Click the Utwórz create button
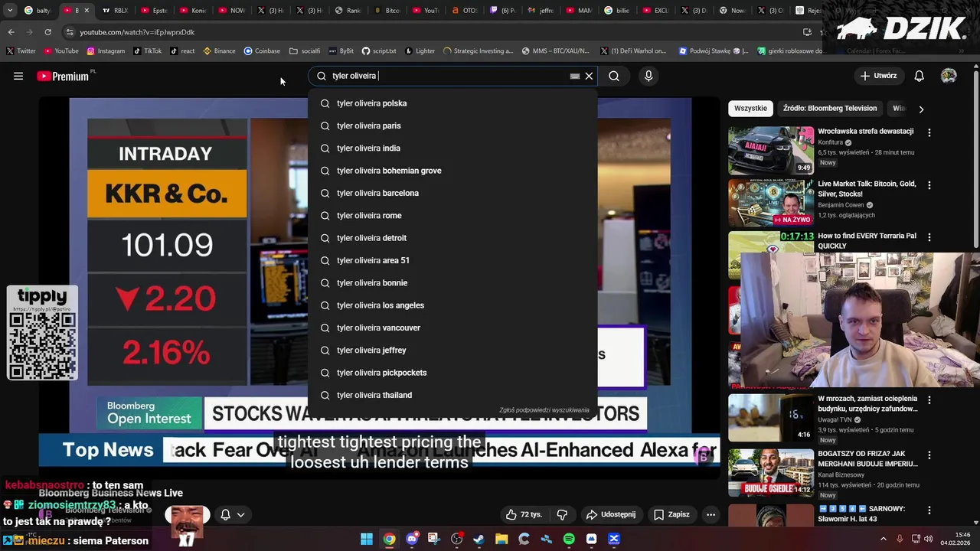980x551 pixels. click(878, 76)
